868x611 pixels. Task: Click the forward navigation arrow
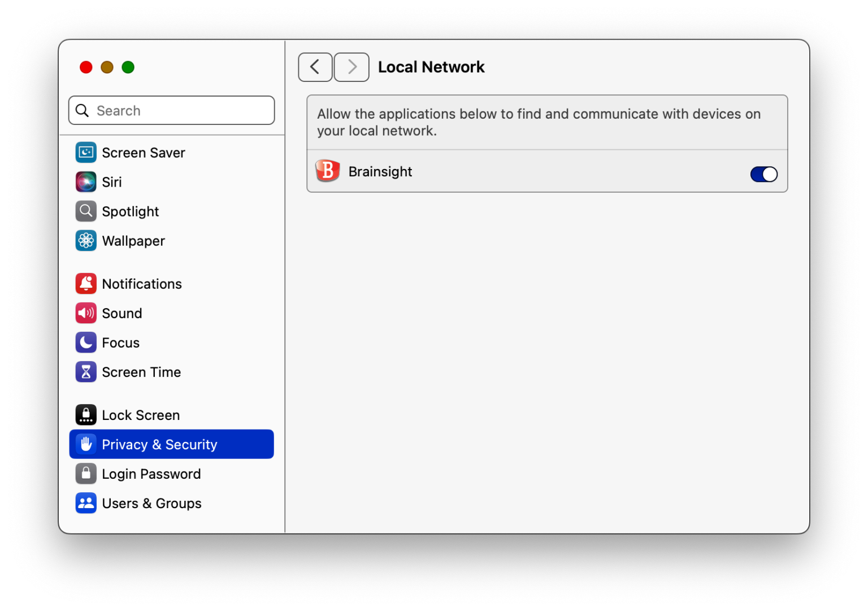click(351, 67)
